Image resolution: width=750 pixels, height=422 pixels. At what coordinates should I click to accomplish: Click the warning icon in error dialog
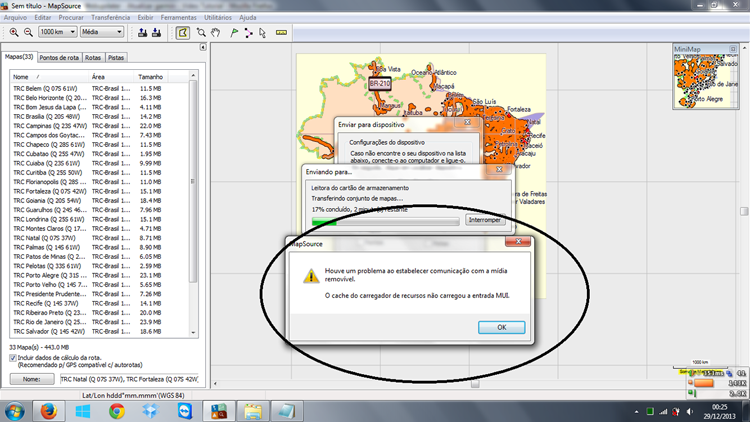pos(311,276)
